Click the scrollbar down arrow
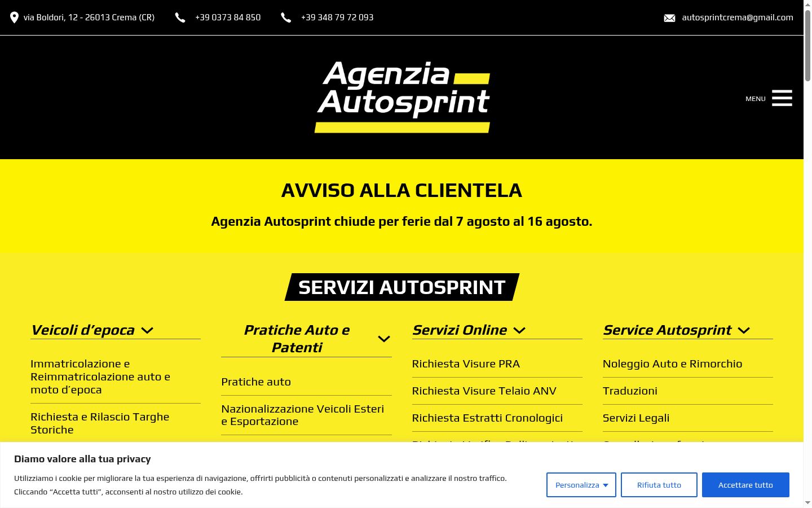812x508 pixels. click(x=807, y=503)
